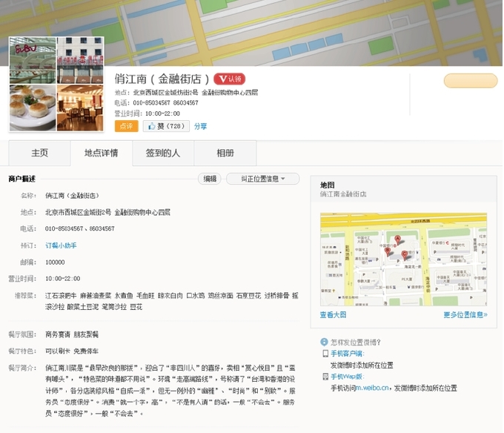
Task: Click the Wap icon beside 手机Wap版
Action: pyautogui.click(x=325, y=377)
